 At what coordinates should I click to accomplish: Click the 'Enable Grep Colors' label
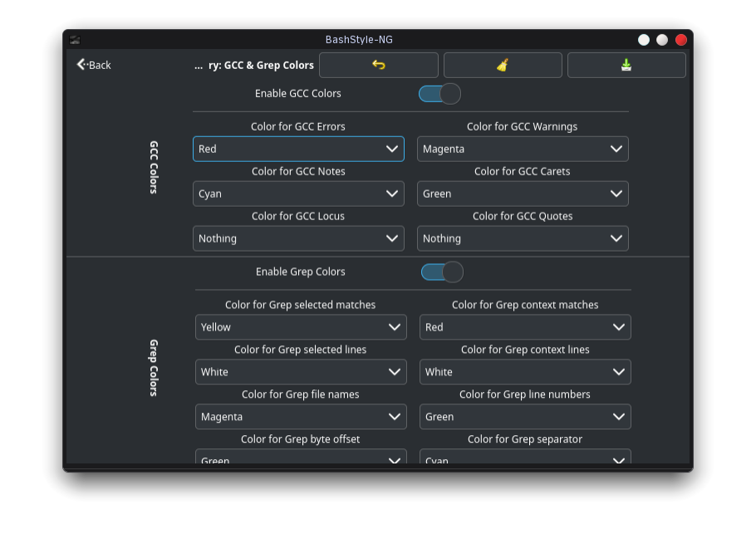301,272
